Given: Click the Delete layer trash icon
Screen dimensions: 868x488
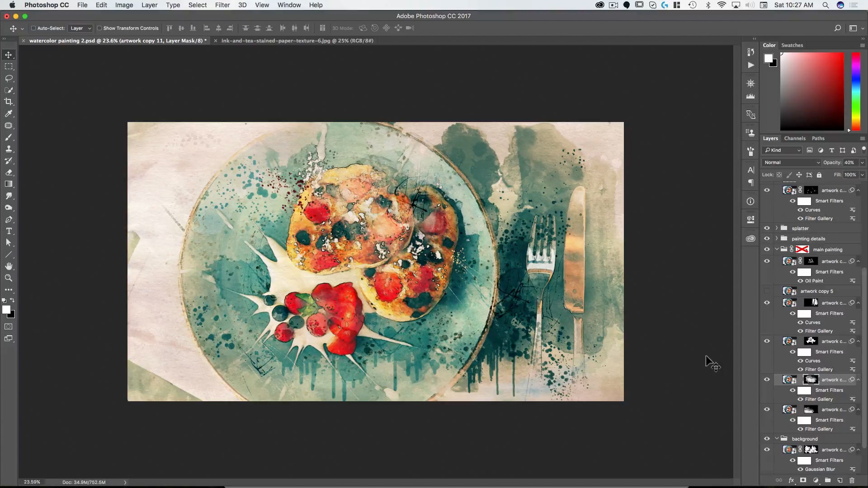Looking at the screenshot, I should tap(852, 480).
